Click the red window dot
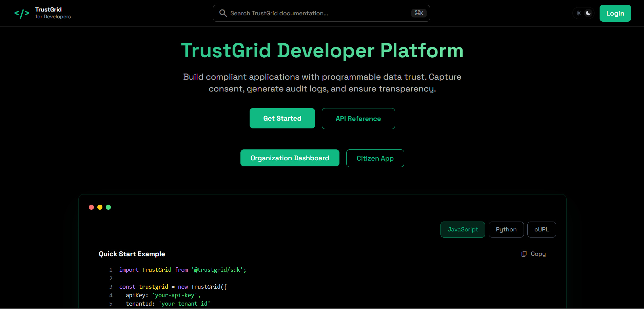The width and height of the screenshot is (644, 309). (91, 207)
